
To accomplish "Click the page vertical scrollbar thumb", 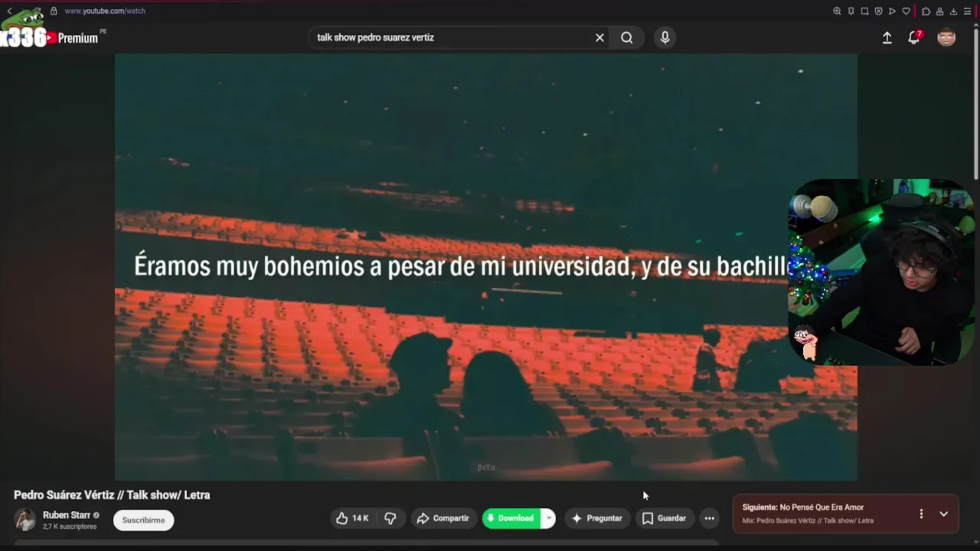I will point(976,103).
